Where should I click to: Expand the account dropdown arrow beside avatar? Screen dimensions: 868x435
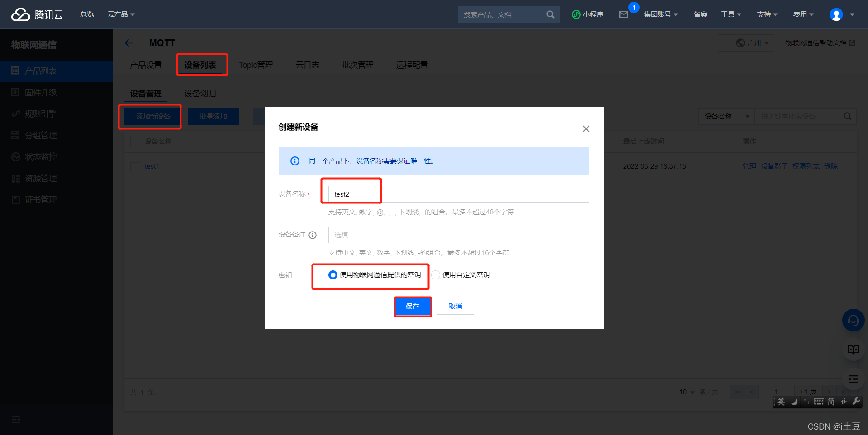(x=852, y=14)
